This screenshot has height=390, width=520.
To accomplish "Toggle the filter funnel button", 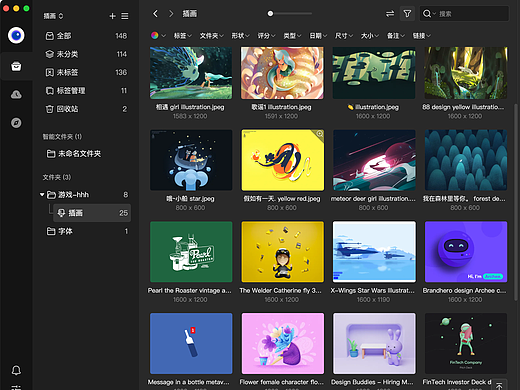I will [407, 14].
